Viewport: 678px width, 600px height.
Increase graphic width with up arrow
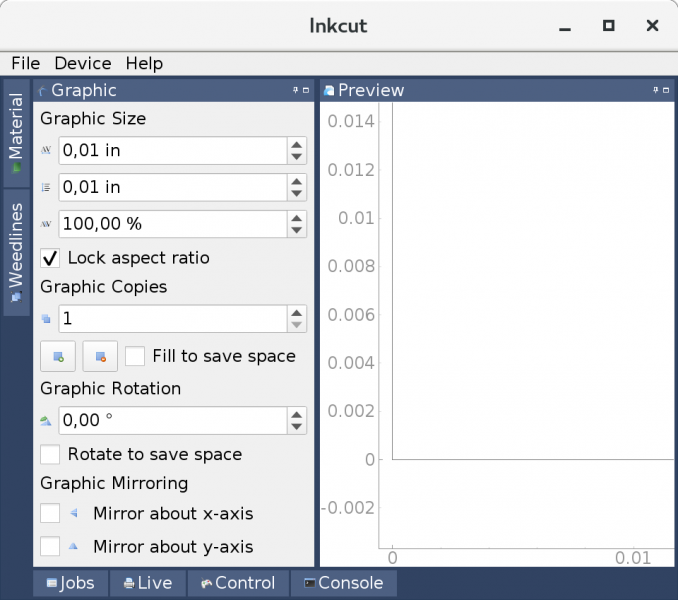click(296, 145)
